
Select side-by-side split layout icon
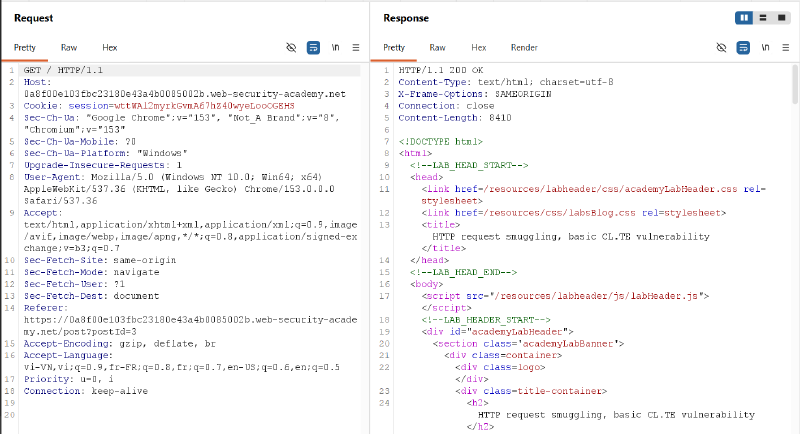[744, 18]
